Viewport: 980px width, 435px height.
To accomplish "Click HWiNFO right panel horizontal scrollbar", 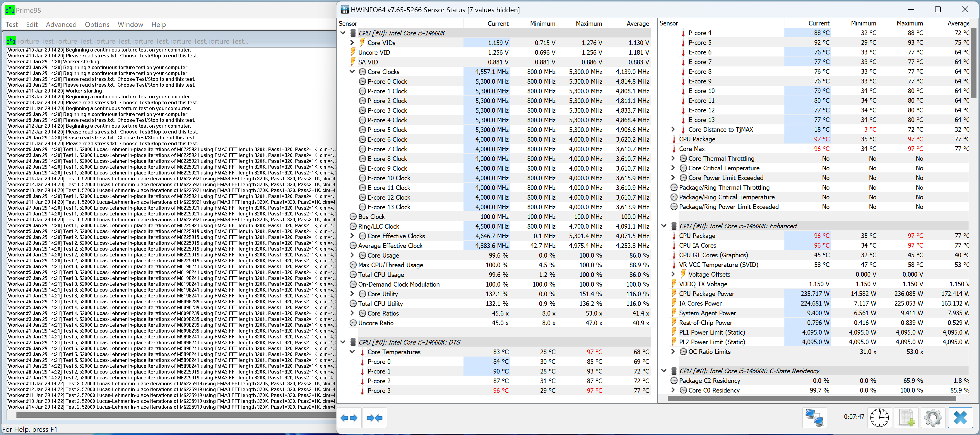I will point(812,398).
